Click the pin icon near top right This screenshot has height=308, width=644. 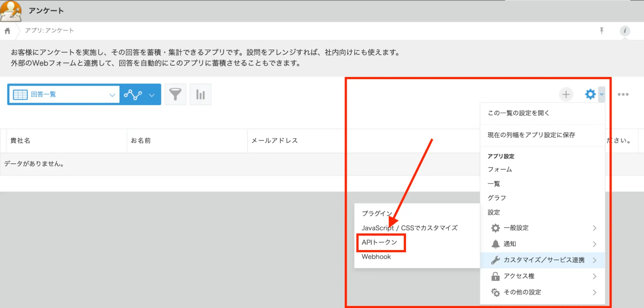coord(601,31)
